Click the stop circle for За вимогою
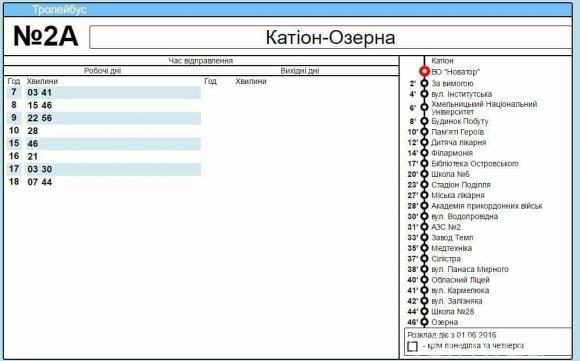580x361 pixels. click(x=424, y=83)
